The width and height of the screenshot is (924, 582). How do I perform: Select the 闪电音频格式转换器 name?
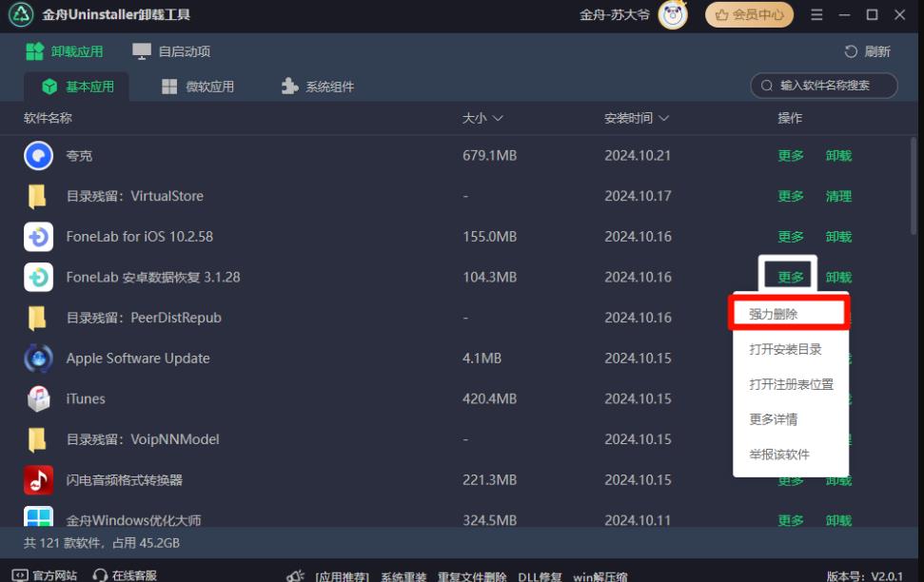tap(125, 480)
